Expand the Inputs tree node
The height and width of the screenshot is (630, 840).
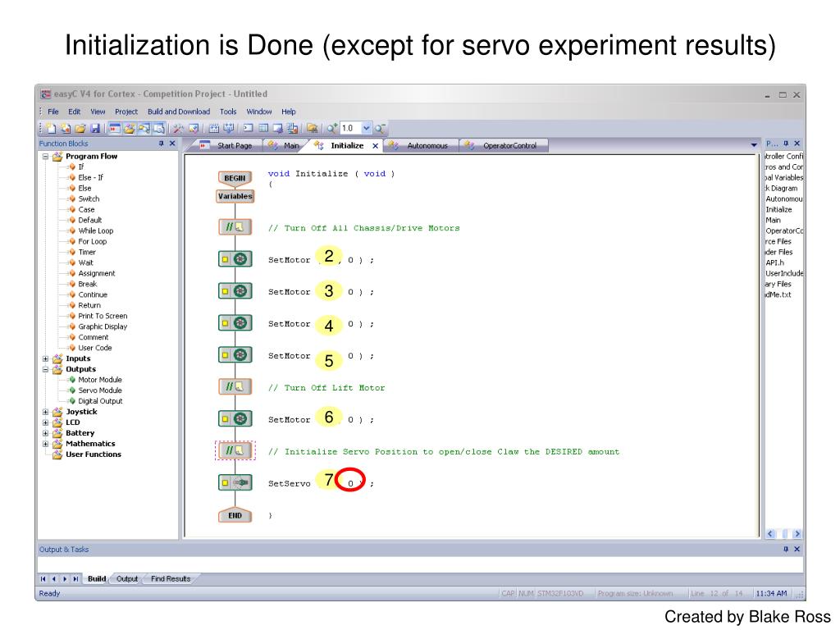pyautogui.click(x=46, y=358)
